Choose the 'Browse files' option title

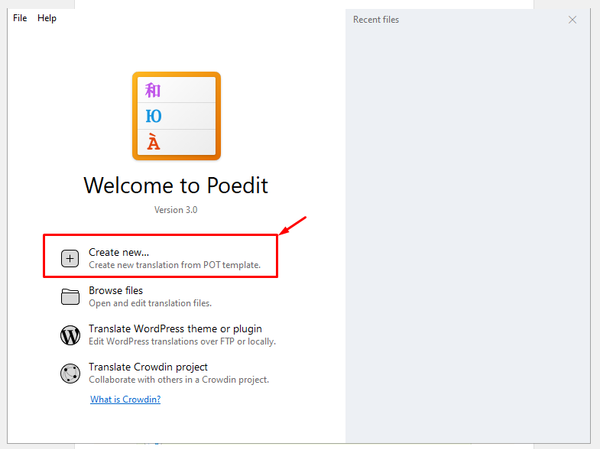pos(116,291)
